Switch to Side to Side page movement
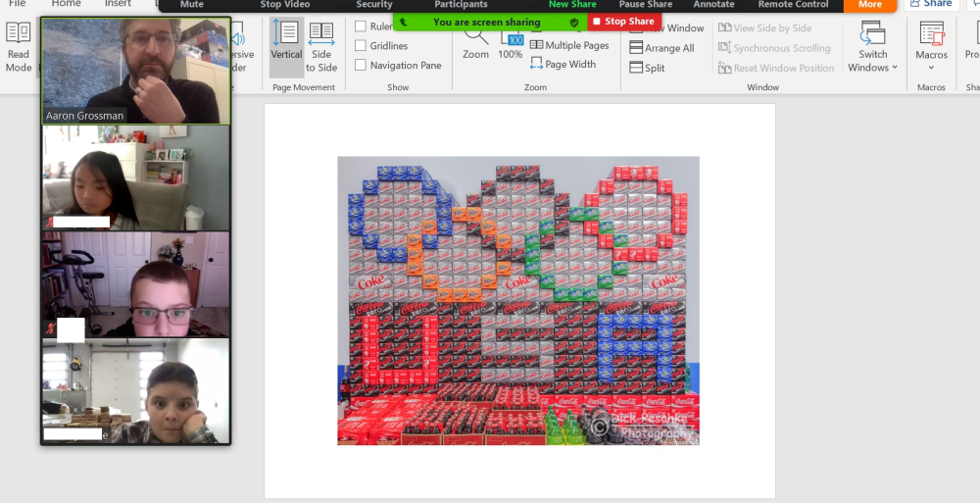 (320, 46)
